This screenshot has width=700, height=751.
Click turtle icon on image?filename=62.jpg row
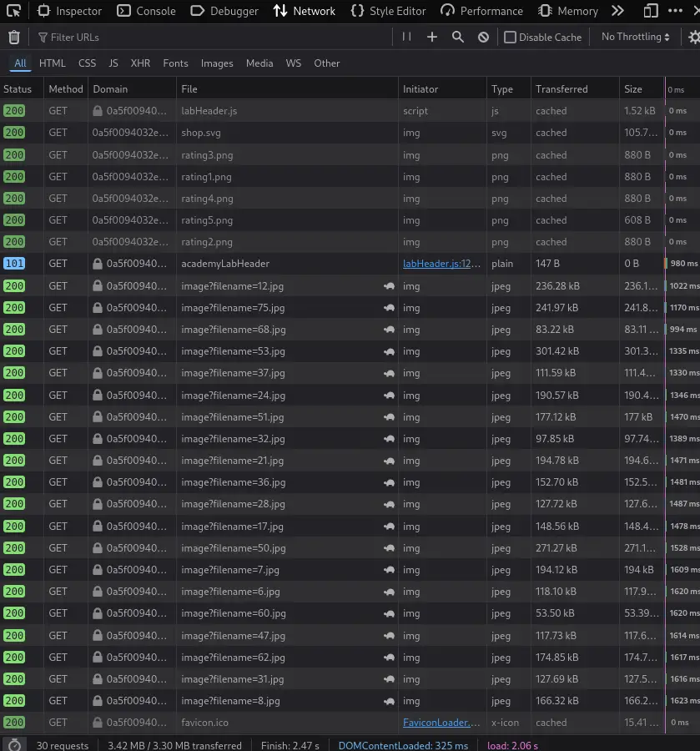[x=390, y=658]
